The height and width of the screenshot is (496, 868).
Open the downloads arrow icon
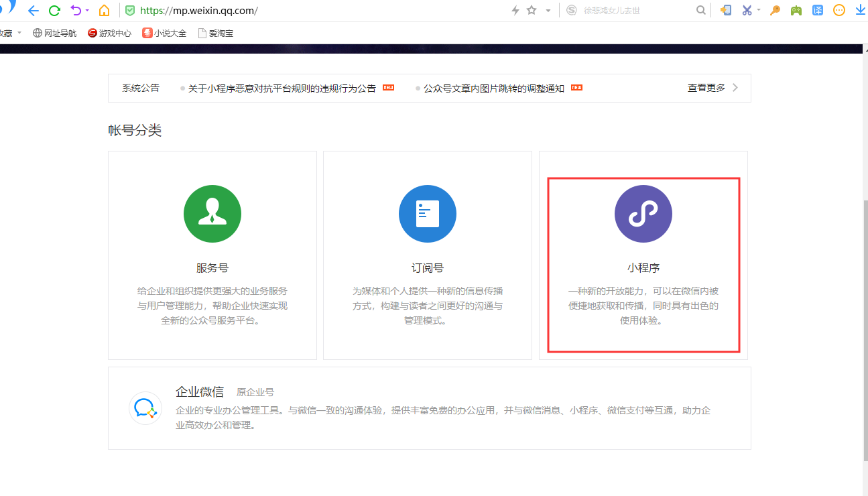(860, 10)
